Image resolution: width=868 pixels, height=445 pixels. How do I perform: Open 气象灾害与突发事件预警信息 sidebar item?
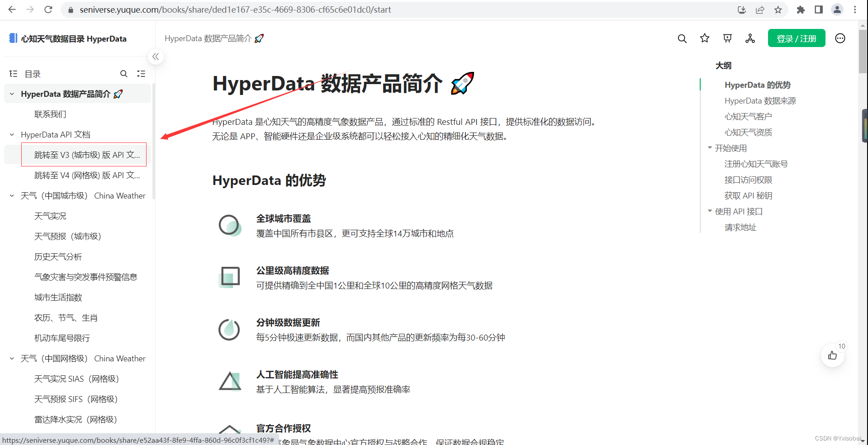coord(85,277)
